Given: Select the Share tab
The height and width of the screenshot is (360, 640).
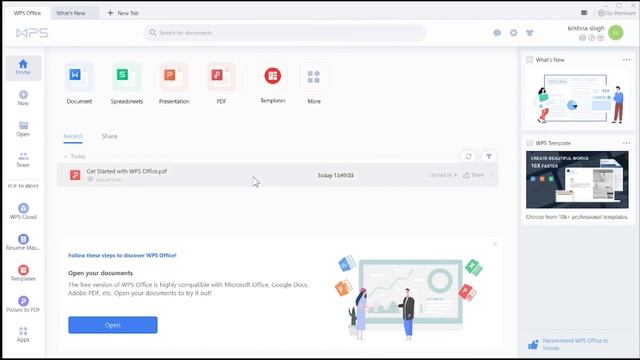Looking at the screenshot, I should 109,136.
